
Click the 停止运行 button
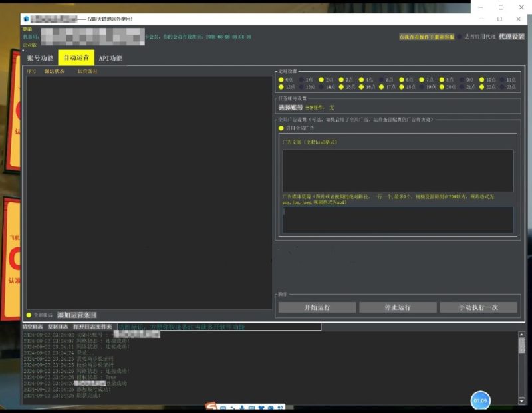(397, 307)
